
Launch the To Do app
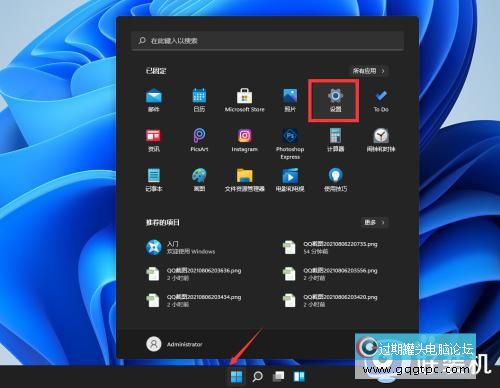[x=381, y=100]
